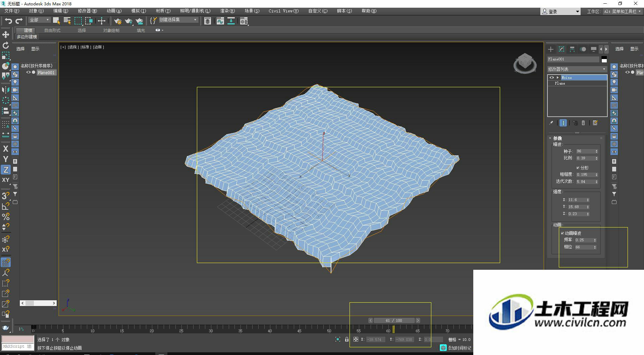Image resolution: width=644 pixels, height=355 pixels.
Task: Click the Mirror tool icon in the left toolbar
Action: 6,90
